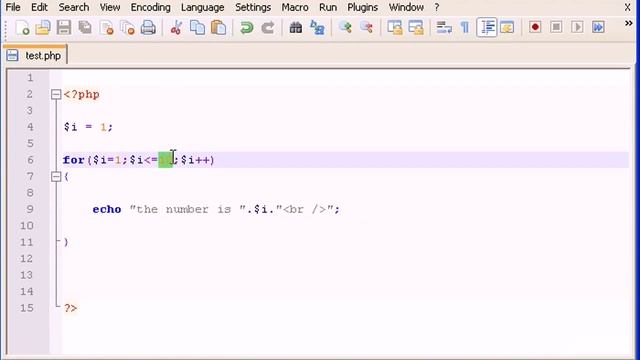Toggle synchronize vertical scrolling icon
This screenshot has height=360, width=640.
tap(395, 27)
